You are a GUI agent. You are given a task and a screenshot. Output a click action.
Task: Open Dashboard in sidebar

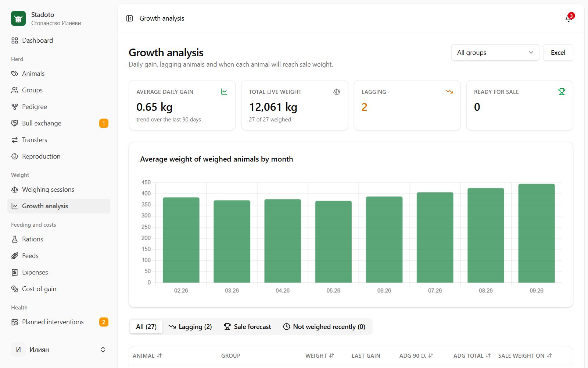pyautogui.click(x=59, y=40)
